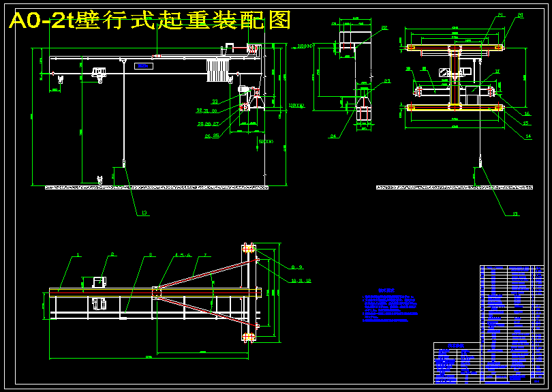The height and width of the screenshot is (392, 552).
Task: Select part callout "23"
Action: tap(387, 81)
